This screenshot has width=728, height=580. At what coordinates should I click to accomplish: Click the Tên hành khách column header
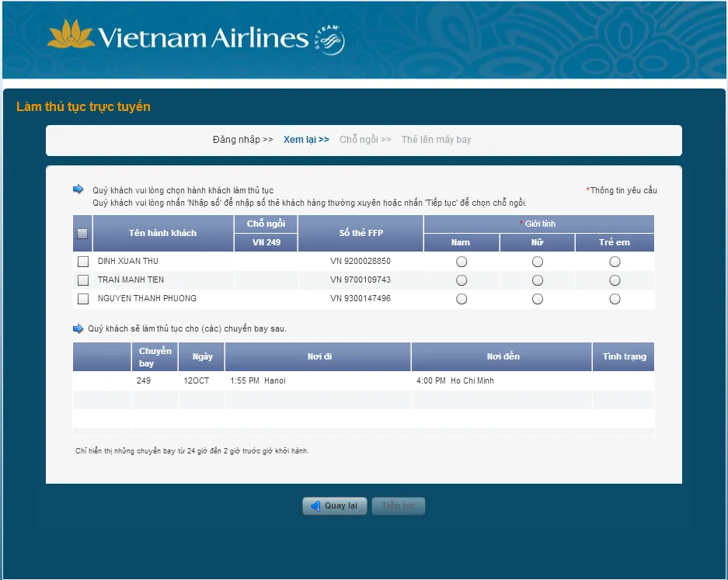point(163,233)
